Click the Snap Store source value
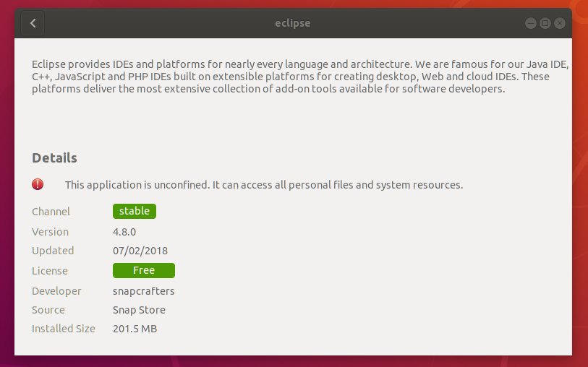Image resolution: width=588 pixels, height=367 pixels. [x=139, y=310]
